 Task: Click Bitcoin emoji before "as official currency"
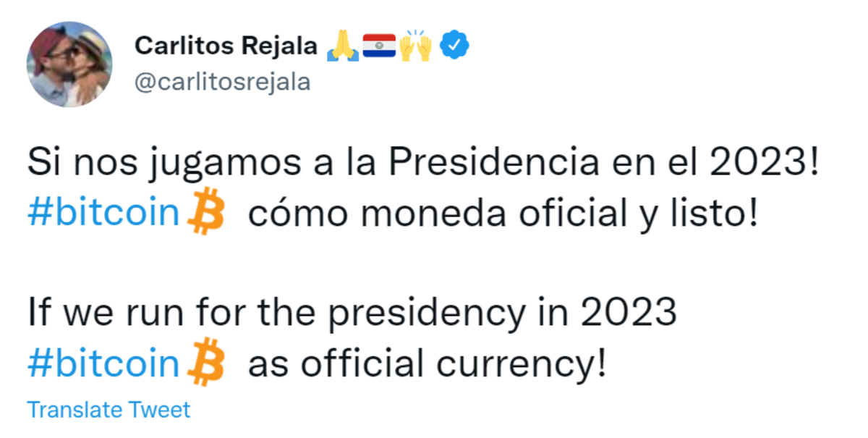click(206, 365)
